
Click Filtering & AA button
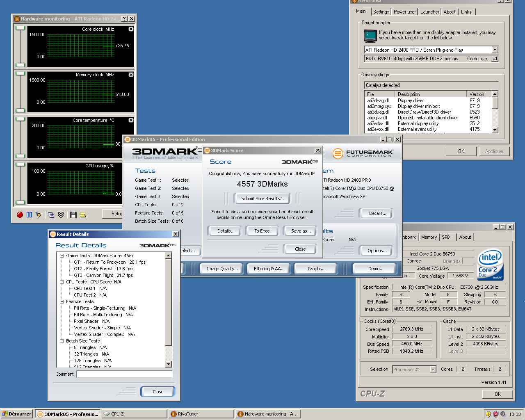coord(269,269)
